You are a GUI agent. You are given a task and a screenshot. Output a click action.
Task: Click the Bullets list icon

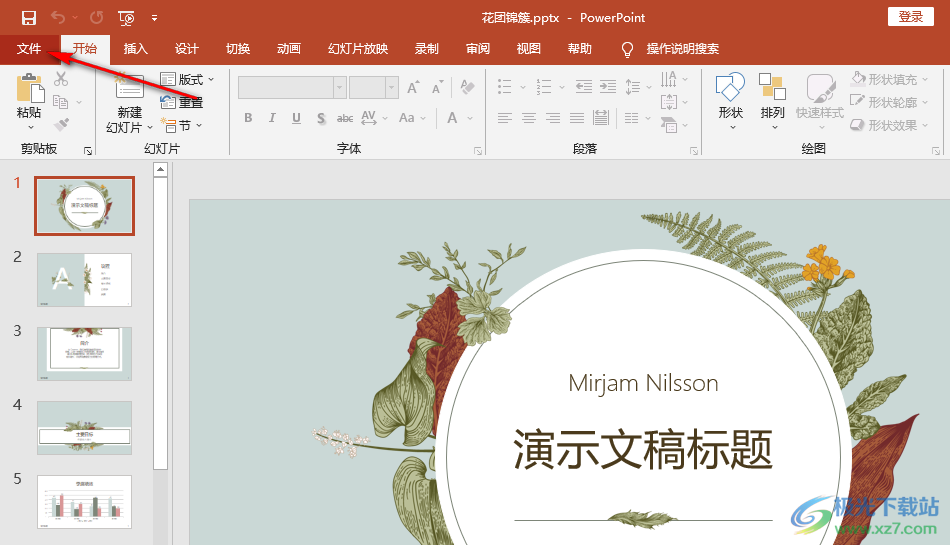pyautogui.click(x=505, y=87)
